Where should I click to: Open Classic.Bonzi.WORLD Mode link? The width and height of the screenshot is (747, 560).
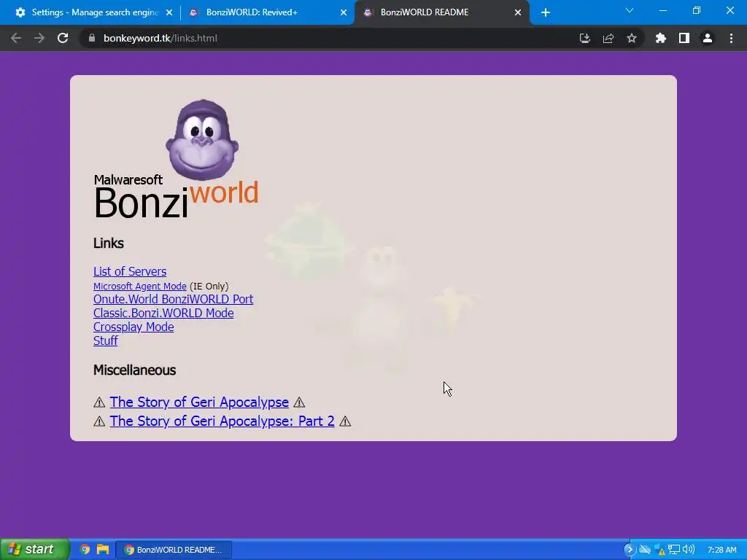click(163, 313)
